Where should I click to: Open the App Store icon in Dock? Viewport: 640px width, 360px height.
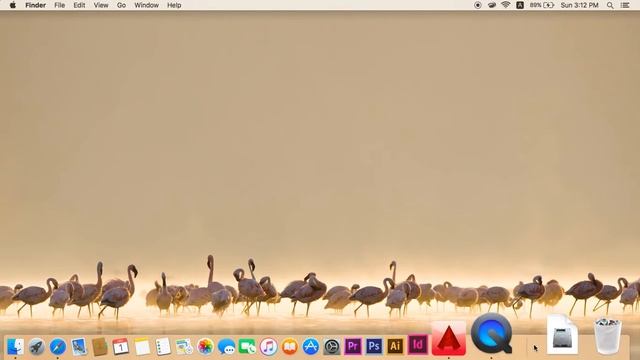[x=311, y=347]
